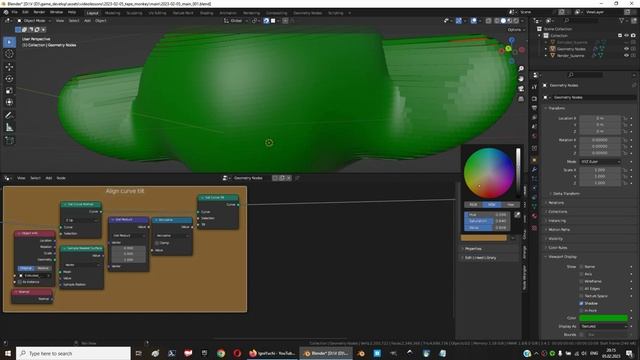Collapse the Viewport Display panel
This screenshot has width=640, height=360.
(561, 257)
